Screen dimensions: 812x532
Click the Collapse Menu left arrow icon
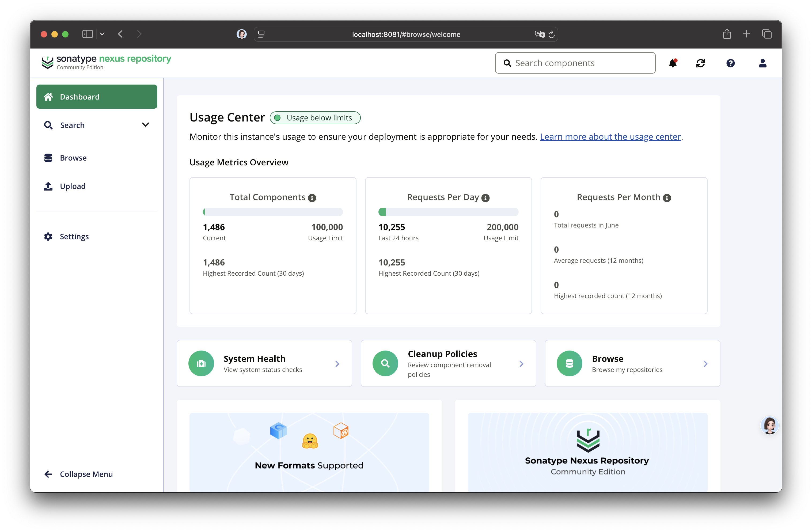click(x=48, y=474)
